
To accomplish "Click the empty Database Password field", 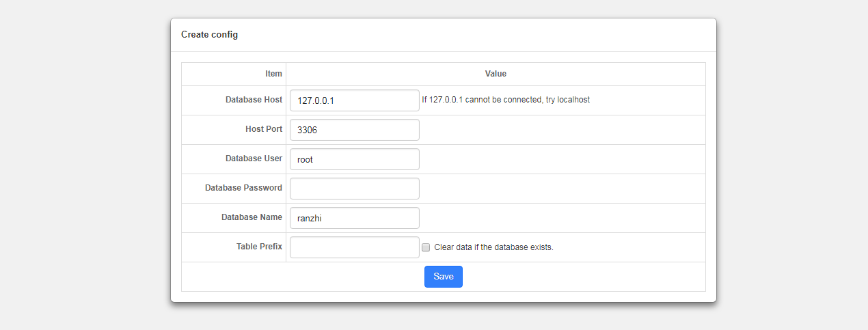I will coord(354,189).
